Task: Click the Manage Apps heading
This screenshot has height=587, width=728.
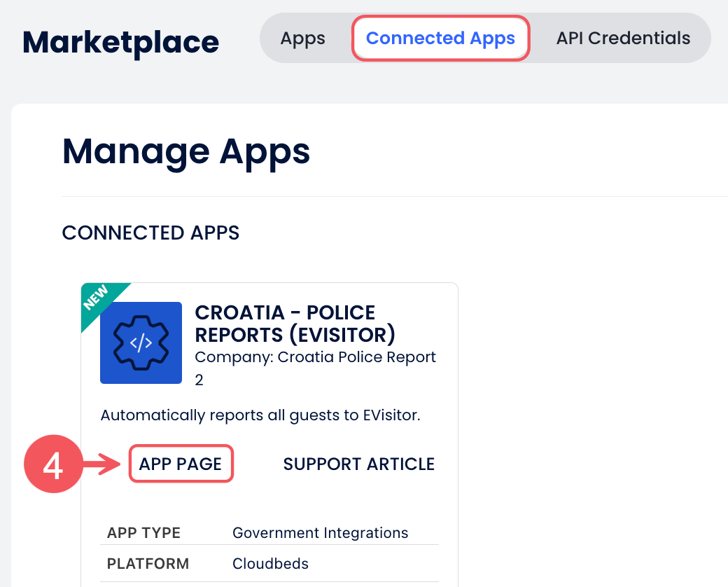Action: (x=185, y=151)
